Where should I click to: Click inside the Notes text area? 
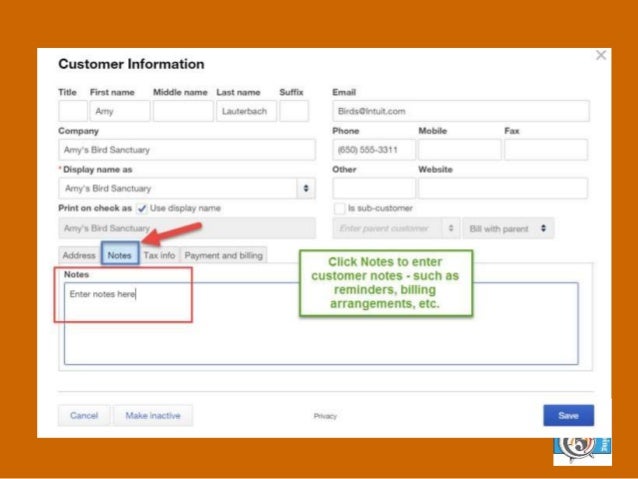[x=321, y=324]
